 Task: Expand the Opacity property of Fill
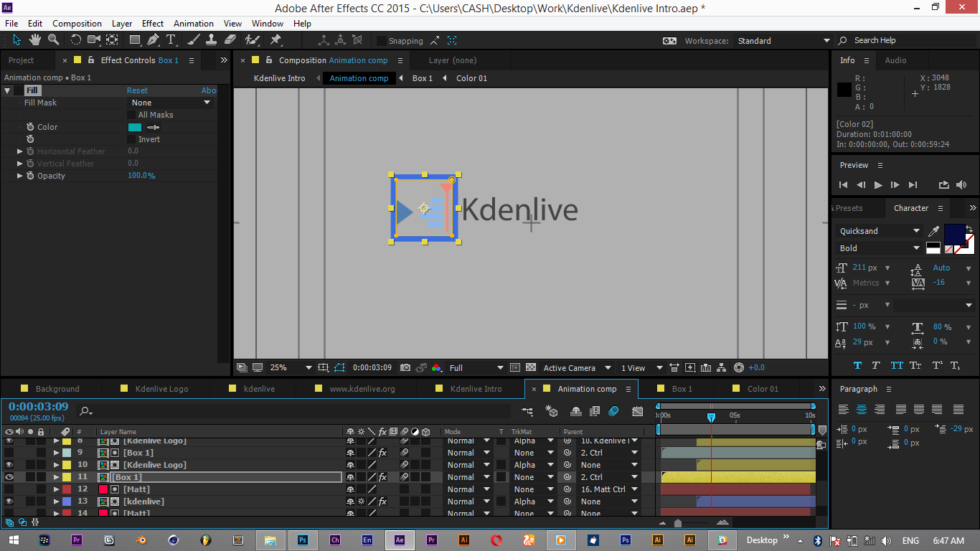(x=20, y=176)
